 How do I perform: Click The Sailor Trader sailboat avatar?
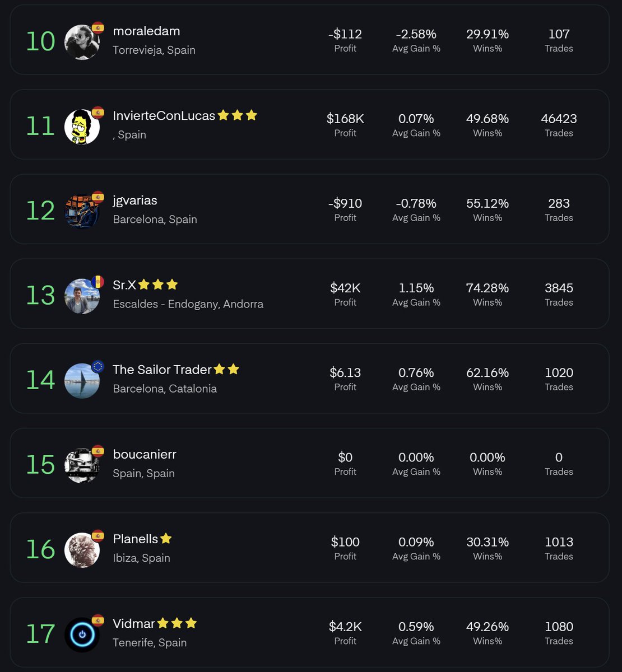tap(82, 381)
